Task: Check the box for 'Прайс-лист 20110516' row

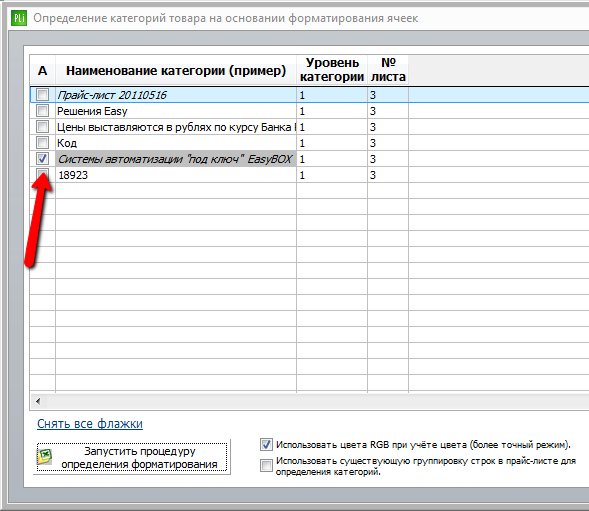Action: pos(42,94)
